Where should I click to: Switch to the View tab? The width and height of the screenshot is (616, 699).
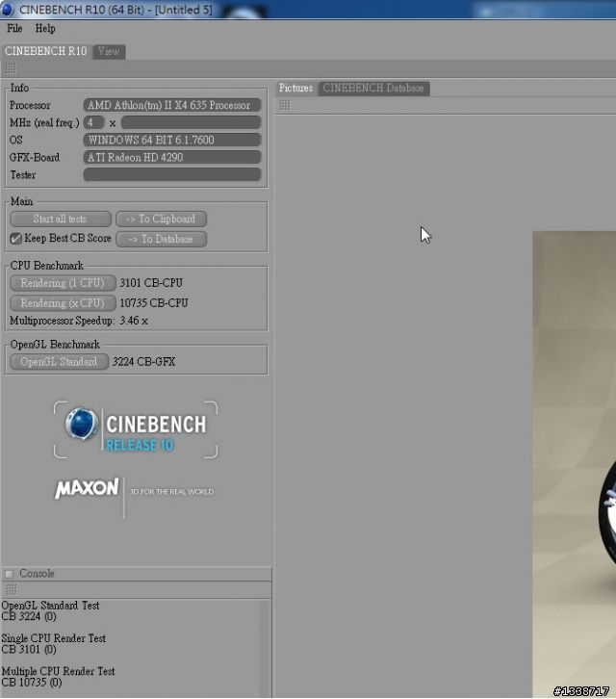[x=109, y=51]
